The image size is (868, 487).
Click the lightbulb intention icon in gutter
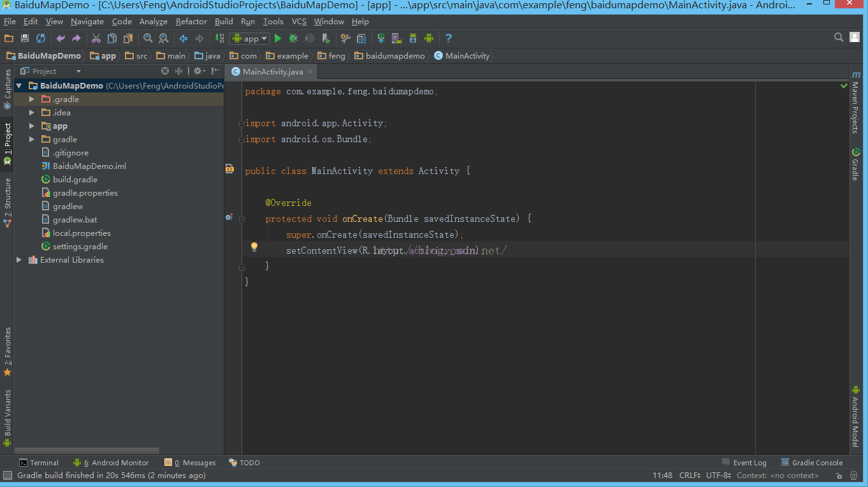(254, 247)
